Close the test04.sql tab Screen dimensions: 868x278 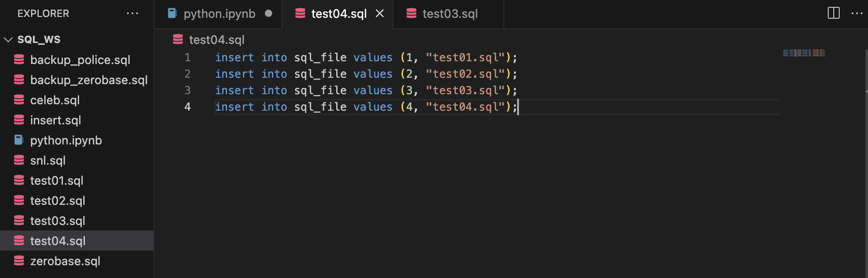(380, 14)
